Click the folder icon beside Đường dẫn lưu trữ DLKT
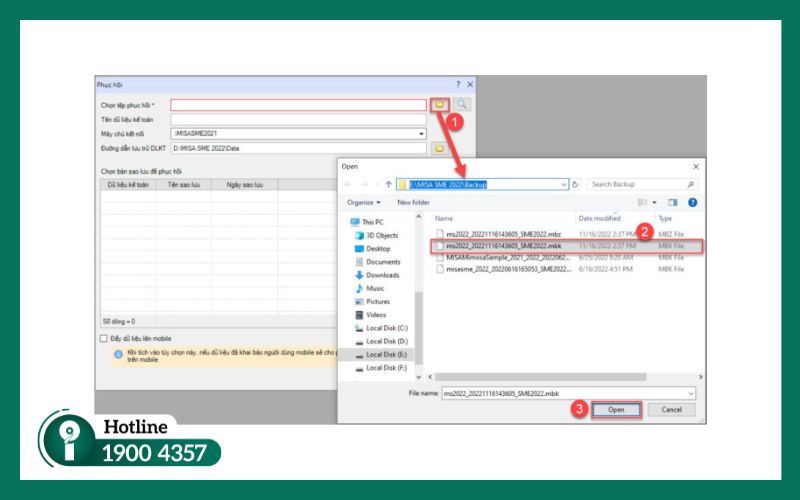The height and width of the screenshot is (500, 800). point(439,148)
